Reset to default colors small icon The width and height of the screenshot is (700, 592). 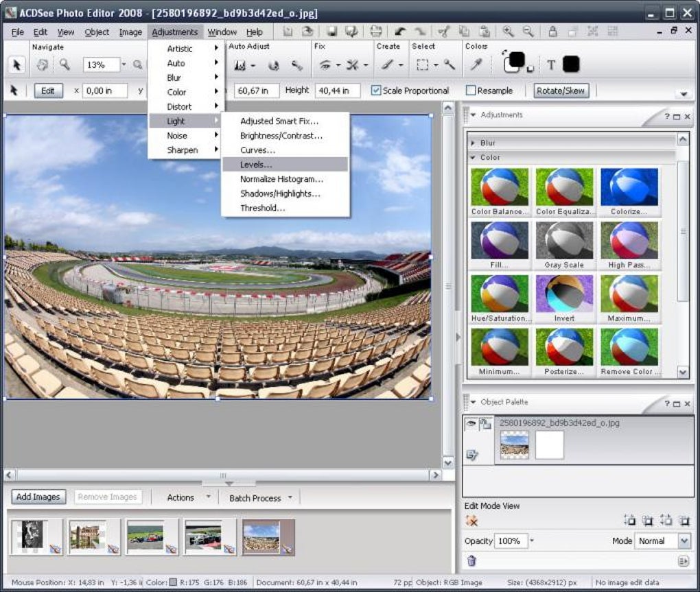[530, 69]
